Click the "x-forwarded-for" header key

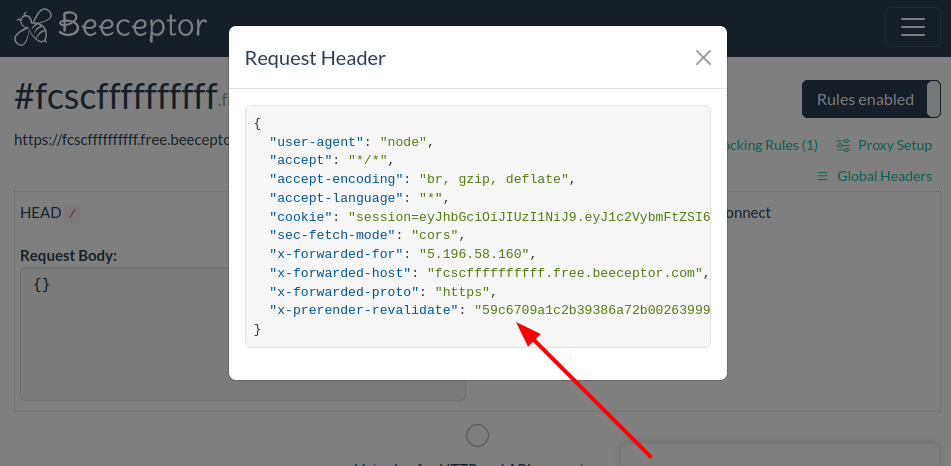click(337, 254)
